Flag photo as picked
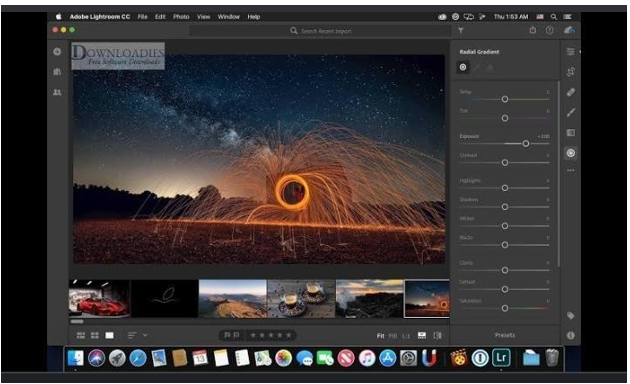This screenshot has height=384, width=630. (x=227, y=335)
